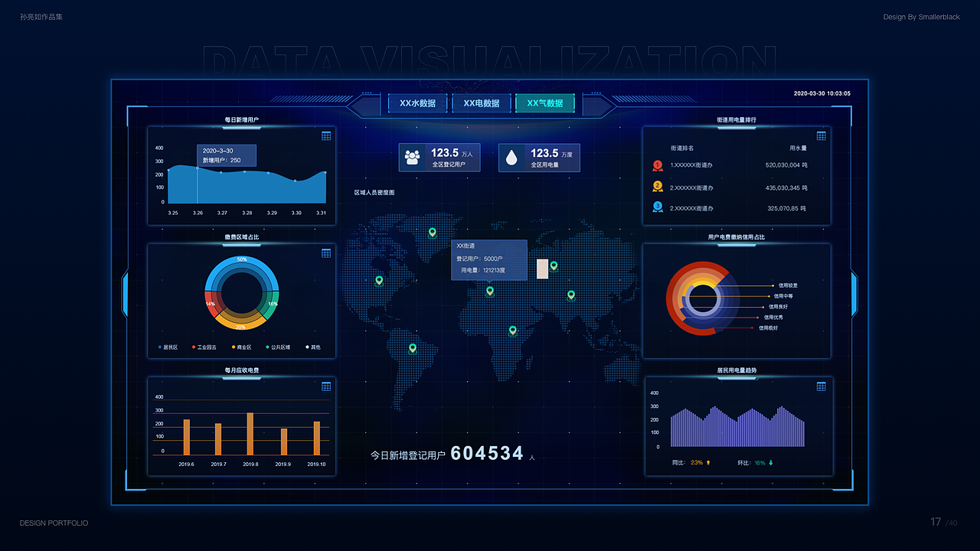Click the green 16% donut segment
980x551 pixels.
[272, 305]
